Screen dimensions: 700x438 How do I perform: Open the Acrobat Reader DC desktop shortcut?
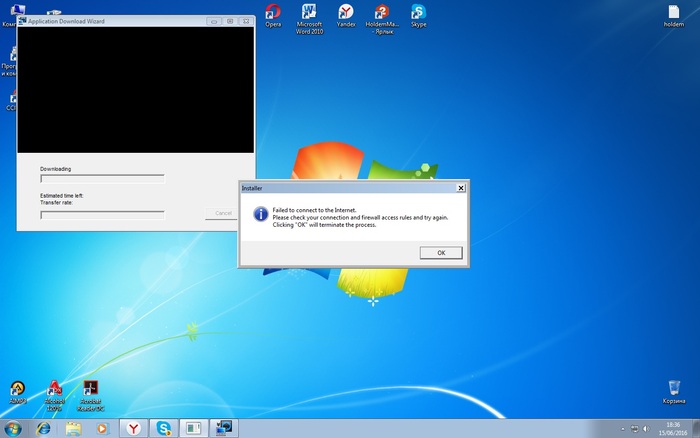[90, 388]
